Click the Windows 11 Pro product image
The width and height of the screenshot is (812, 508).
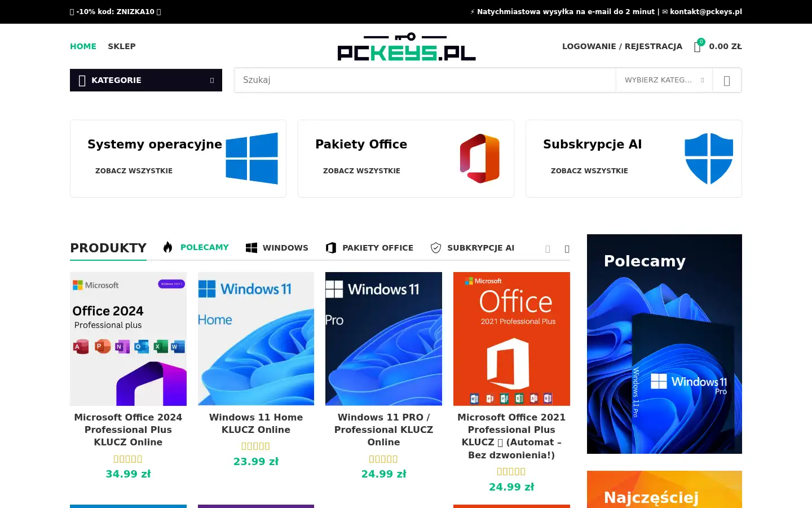(383, 339)
